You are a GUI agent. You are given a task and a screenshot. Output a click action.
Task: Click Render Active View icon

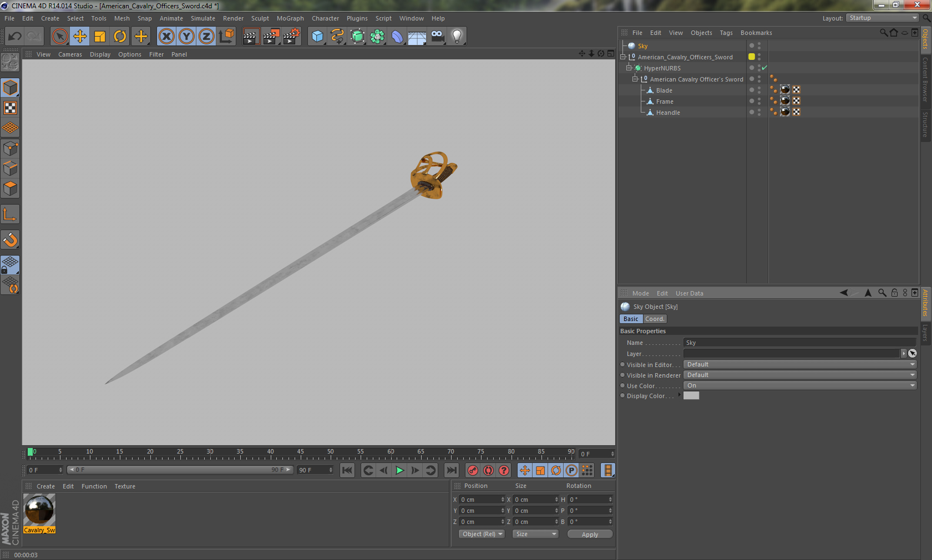(251, 37)
